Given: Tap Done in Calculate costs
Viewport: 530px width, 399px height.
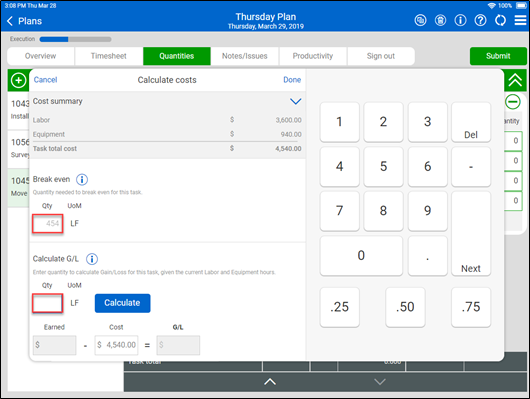Looking at the screenshot, I should 292,80.
